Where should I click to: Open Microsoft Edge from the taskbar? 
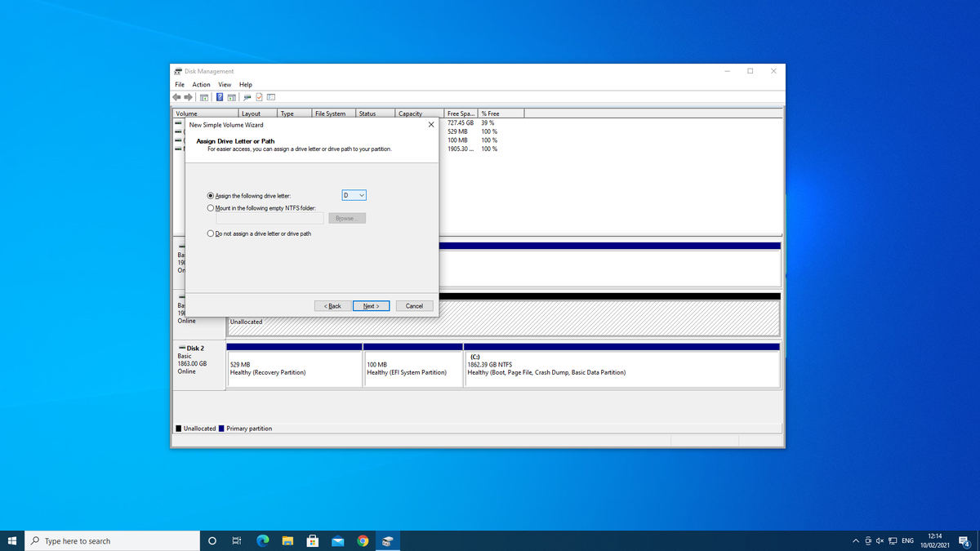click(x=263, y=541)
